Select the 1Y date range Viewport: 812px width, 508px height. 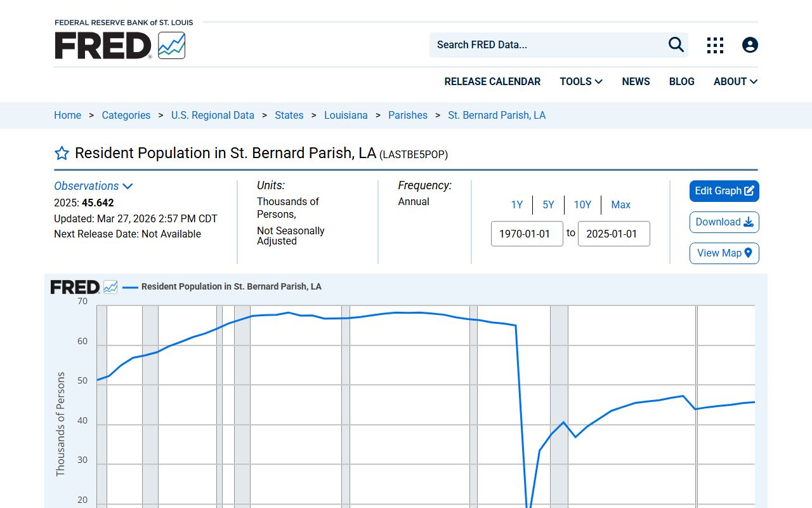[517, 204]
